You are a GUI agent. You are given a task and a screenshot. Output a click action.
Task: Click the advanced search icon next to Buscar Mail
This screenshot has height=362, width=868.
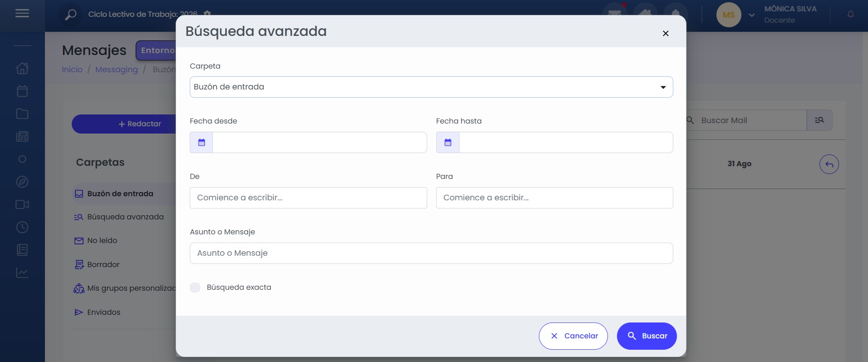pos(819,120)
